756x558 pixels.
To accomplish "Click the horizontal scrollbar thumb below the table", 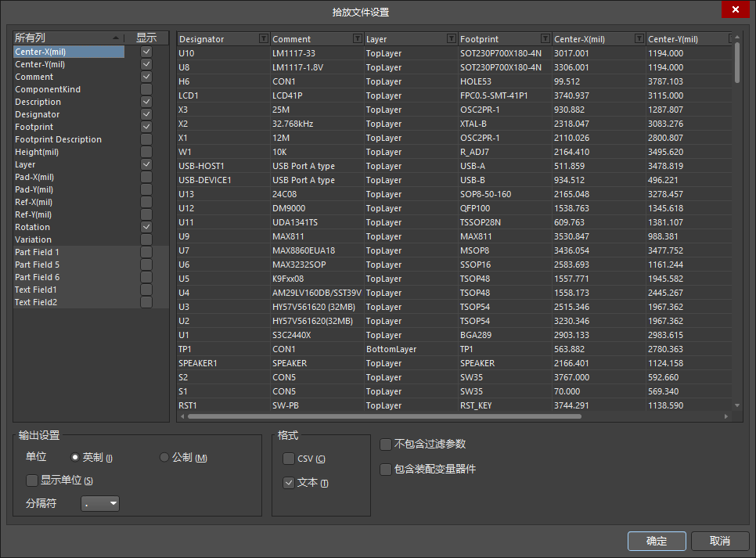I will coord(384,416).
